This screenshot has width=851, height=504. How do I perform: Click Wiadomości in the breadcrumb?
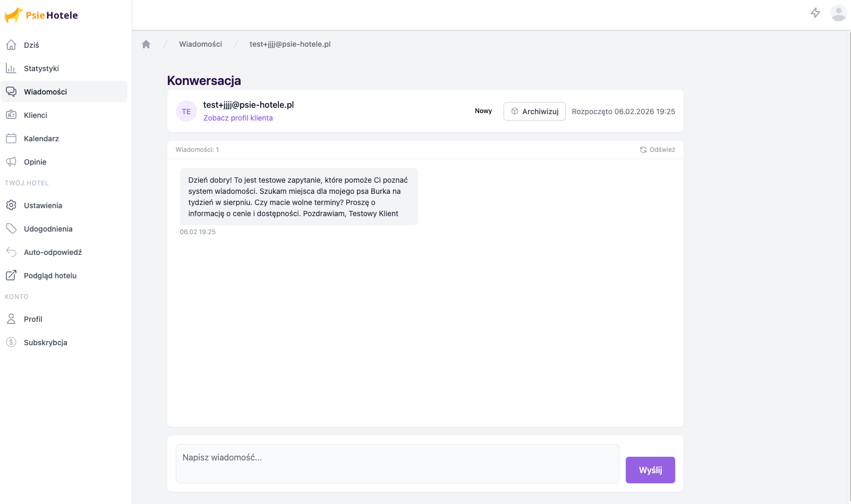click(200, 44)
